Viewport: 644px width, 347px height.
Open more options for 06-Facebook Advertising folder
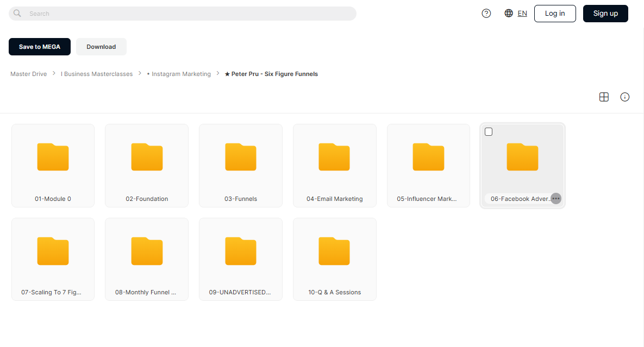click(x=556, y=199)
